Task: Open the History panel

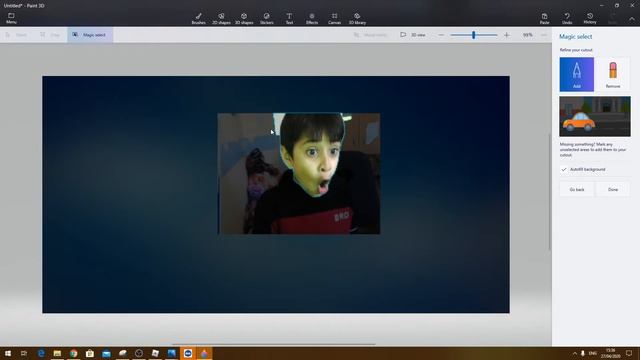Action: pos(590,18)
